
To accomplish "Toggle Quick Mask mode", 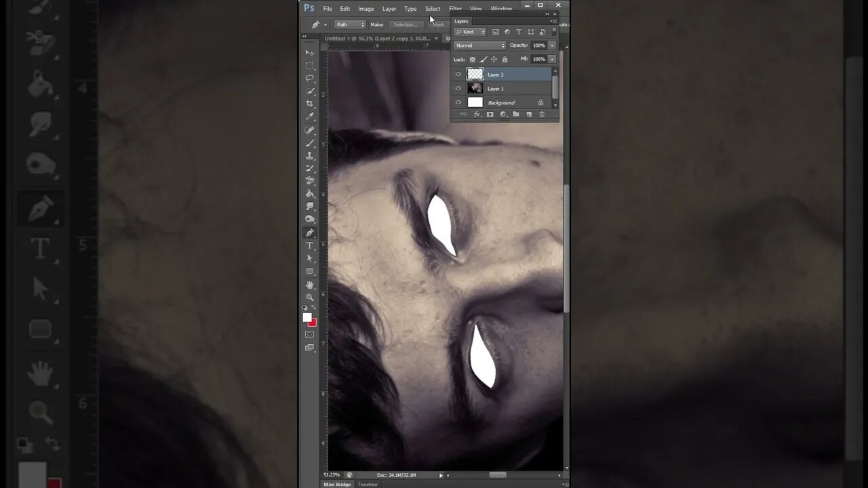I will [310, 334].
